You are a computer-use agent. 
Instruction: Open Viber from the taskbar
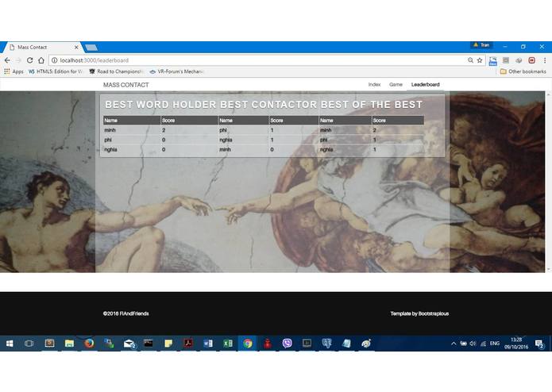(287, 343)
